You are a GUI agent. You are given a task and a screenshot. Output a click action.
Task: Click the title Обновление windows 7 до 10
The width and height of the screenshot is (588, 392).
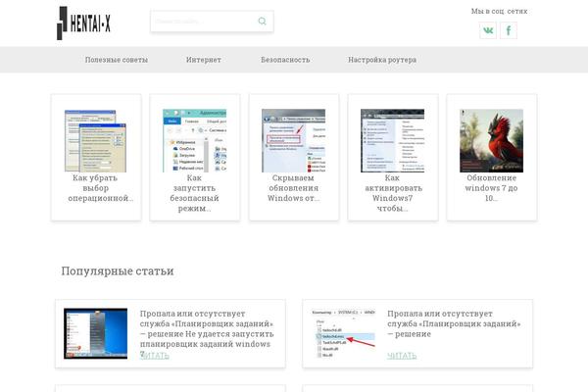coord(491,188)
